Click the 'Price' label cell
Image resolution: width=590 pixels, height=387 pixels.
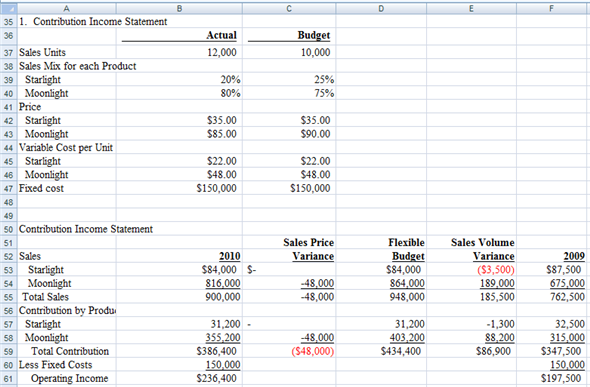coord(30,107)
